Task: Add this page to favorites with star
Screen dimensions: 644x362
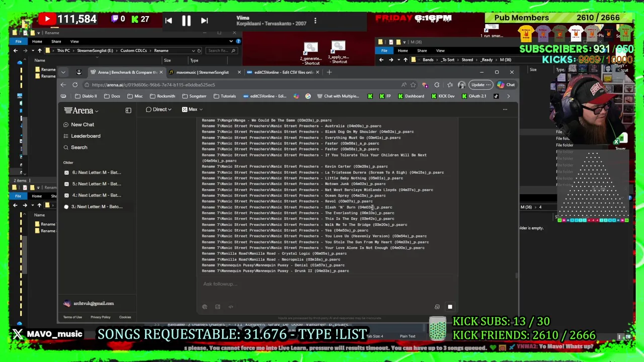Action: [x=413, y=84]
